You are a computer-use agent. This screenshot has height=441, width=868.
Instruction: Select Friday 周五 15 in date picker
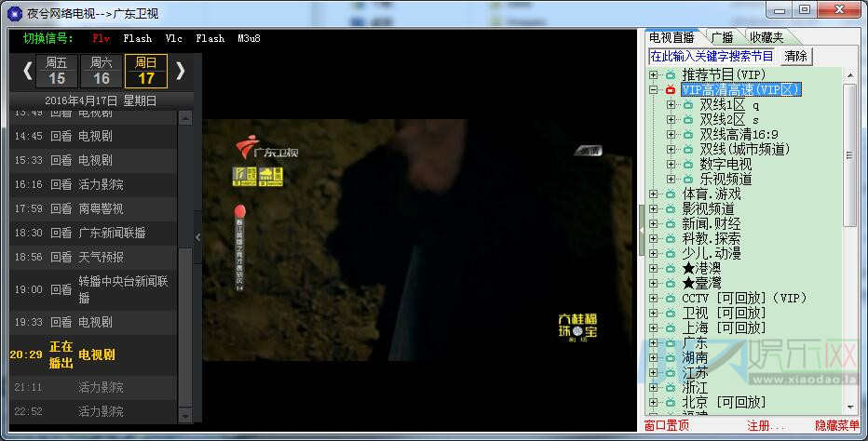click(57, 71)
